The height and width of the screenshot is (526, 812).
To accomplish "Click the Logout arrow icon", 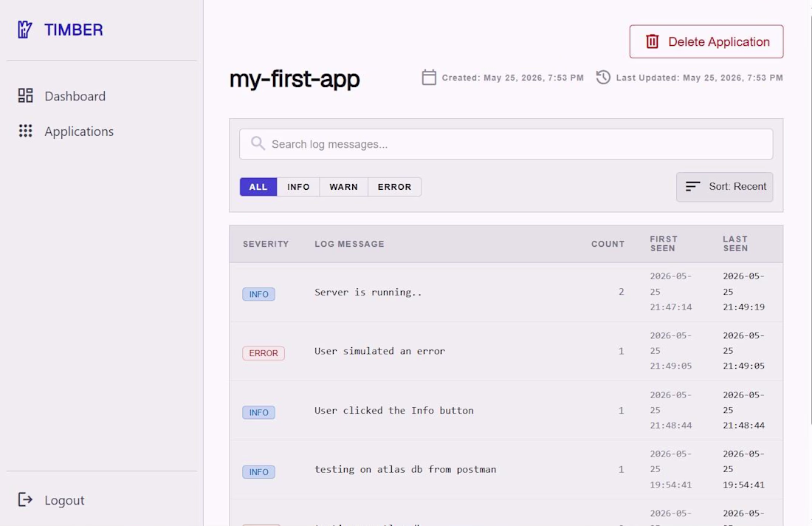I will click(25, 499).
